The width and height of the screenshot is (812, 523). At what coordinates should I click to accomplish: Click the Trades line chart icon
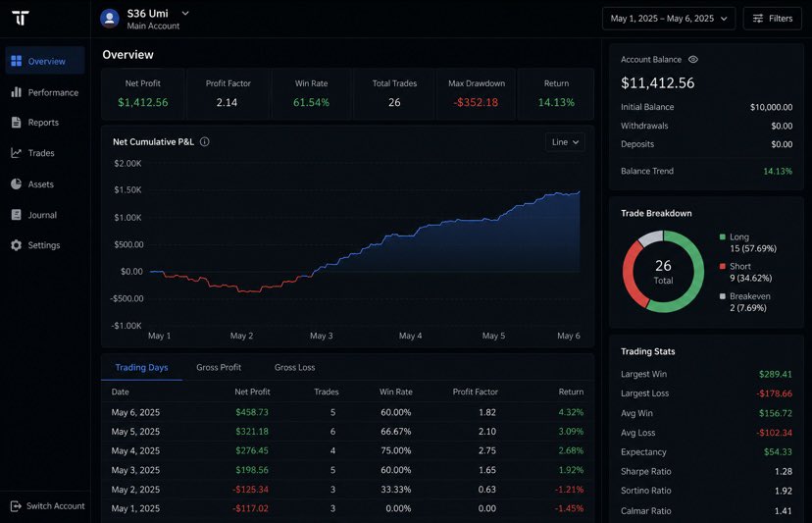pyautogui.click(x=17, y=153)
